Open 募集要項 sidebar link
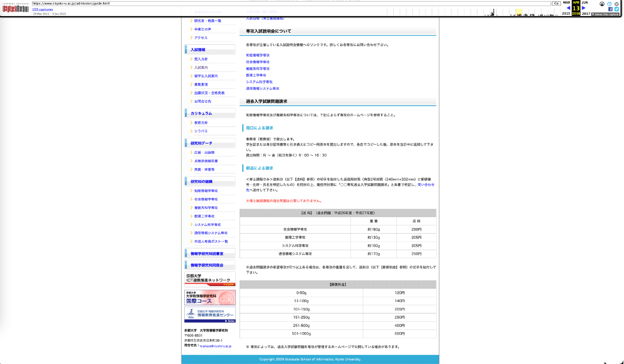 [201, 84]
